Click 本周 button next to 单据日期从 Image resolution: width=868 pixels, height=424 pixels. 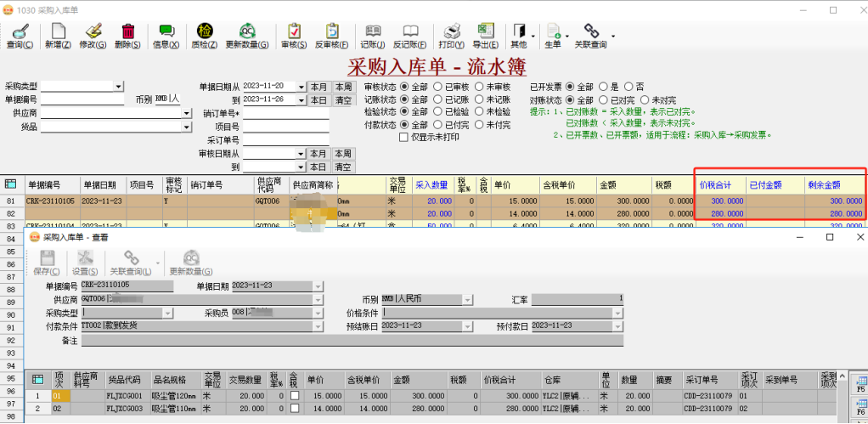click(343, 87)
